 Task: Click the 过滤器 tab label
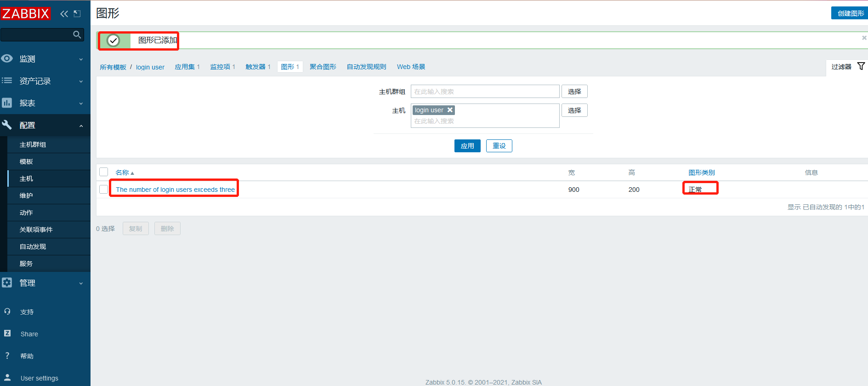(841, 67)
